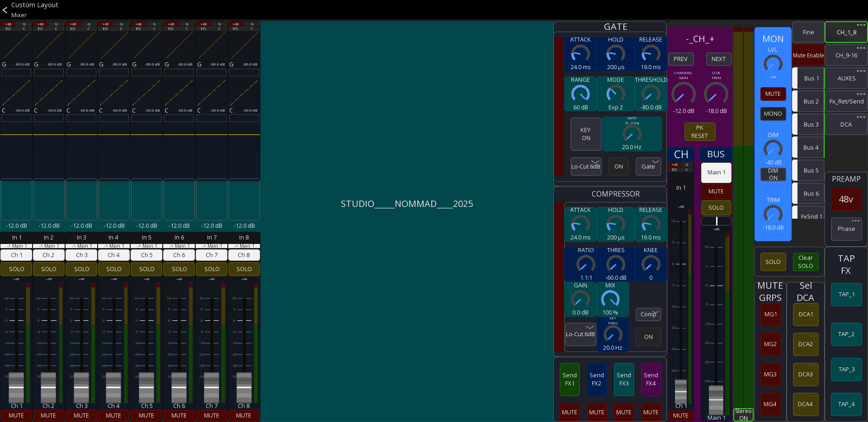This screenshot has height=422, width=868.
Task: Open the Gate MODE Exp 2 selector
Action: [x=615, y=94]
